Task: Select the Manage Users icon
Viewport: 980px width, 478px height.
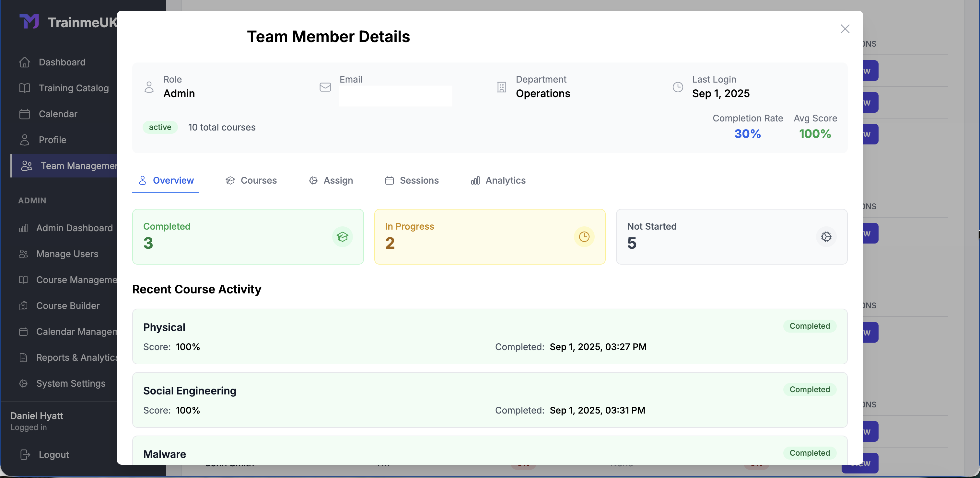Action: [x=24, y=254]
